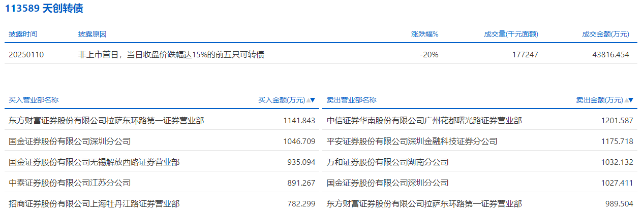
Task: Open buyer 东方财富证券拉萨东环路第一证券营业部
Action: [107, 121]
